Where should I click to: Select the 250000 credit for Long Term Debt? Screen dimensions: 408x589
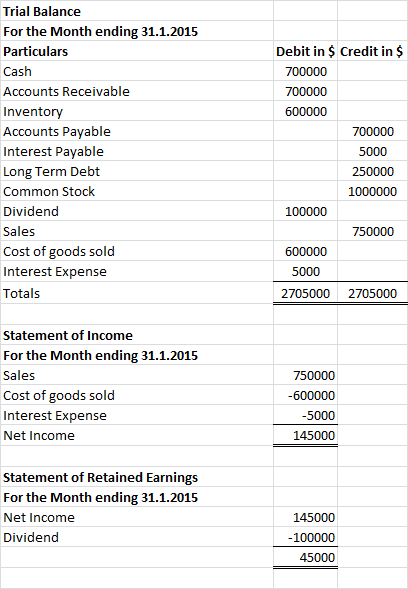(x=373, y=171)
